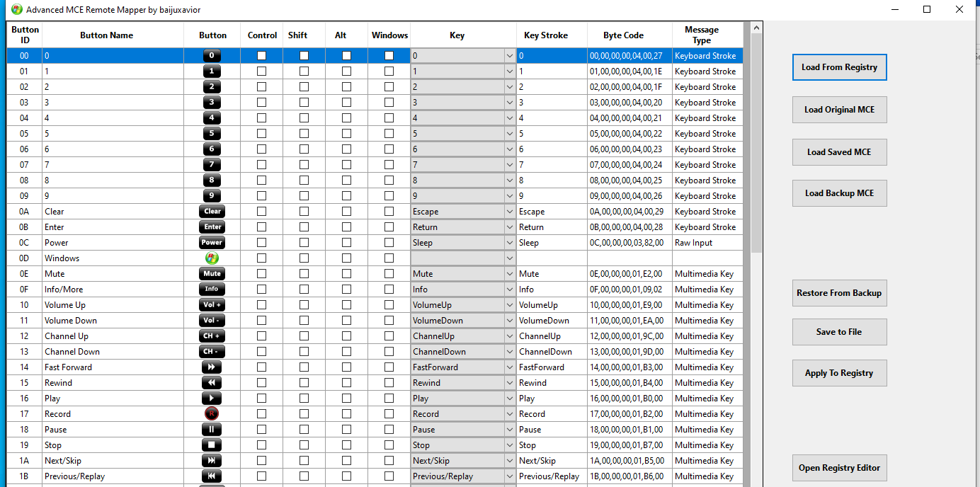Viewport: 980px width, 487px height.
Task: Click the Mute remote button icon
Action: click(x=212, y=273)
